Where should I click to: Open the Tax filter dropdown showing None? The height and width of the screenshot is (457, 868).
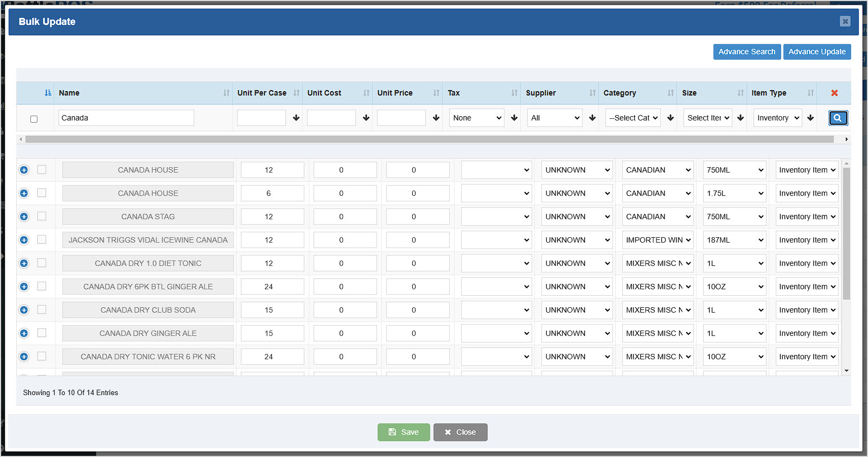coord(477,118)
